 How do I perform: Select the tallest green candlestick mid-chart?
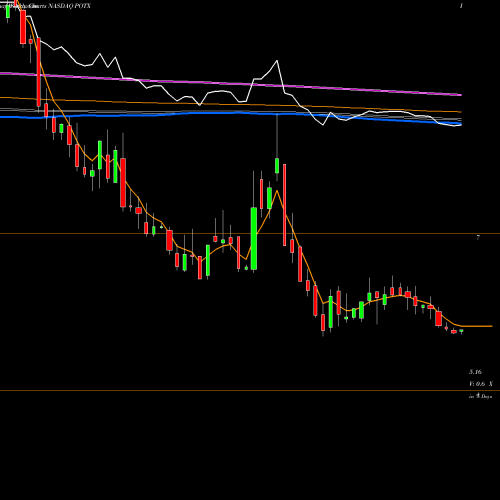tap(254, 239)
